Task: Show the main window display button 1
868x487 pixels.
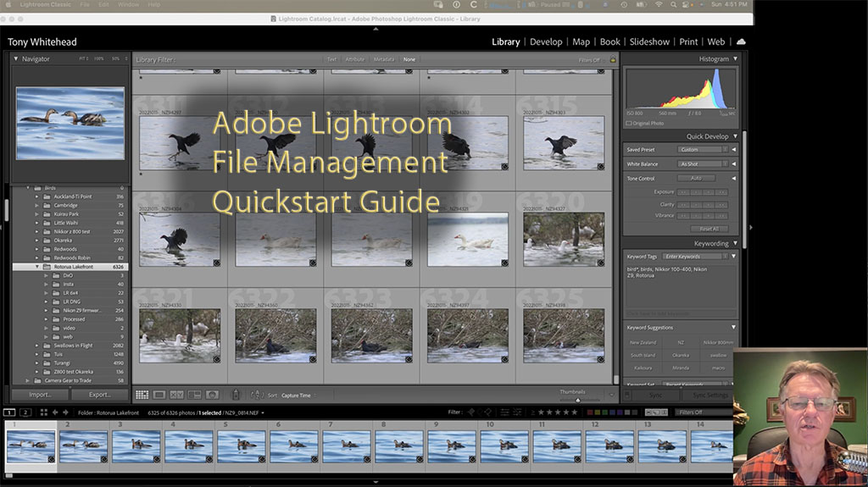Action: point(9,412)
